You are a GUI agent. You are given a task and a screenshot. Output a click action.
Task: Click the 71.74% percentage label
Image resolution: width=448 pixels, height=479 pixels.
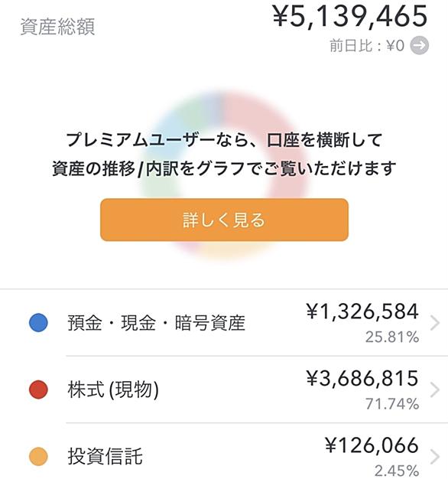coord(392,404)
